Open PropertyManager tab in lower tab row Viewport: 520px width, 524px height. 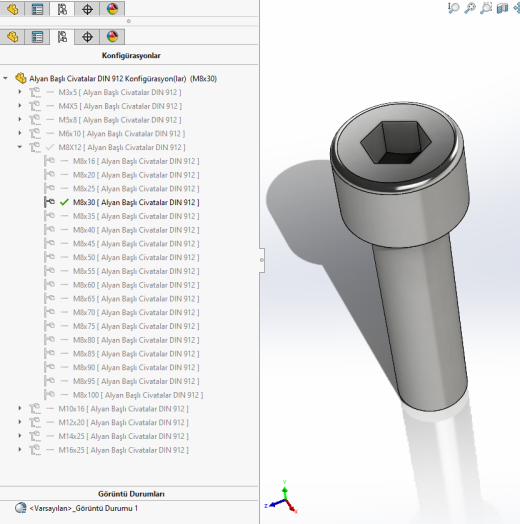click(37, 36)
